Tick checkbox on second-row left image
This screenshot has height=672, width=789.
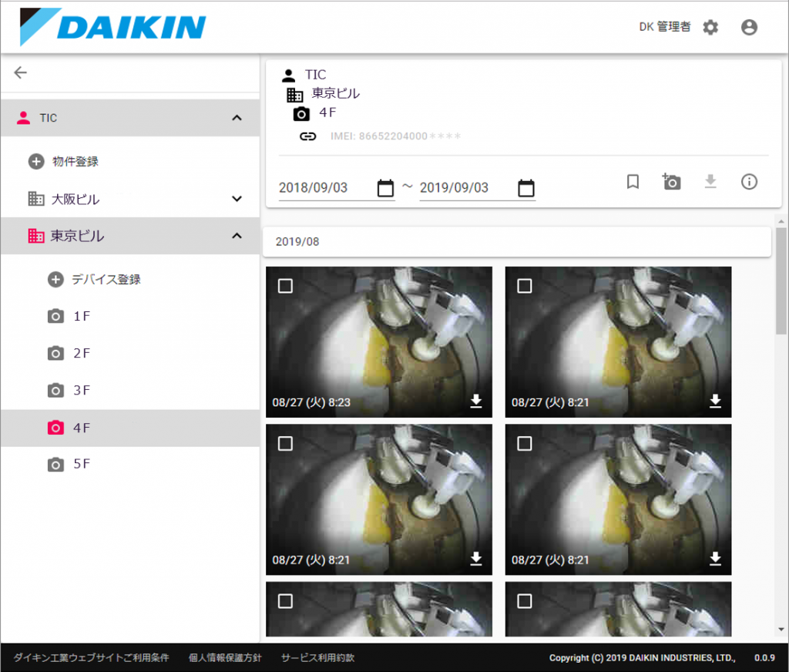285,443
